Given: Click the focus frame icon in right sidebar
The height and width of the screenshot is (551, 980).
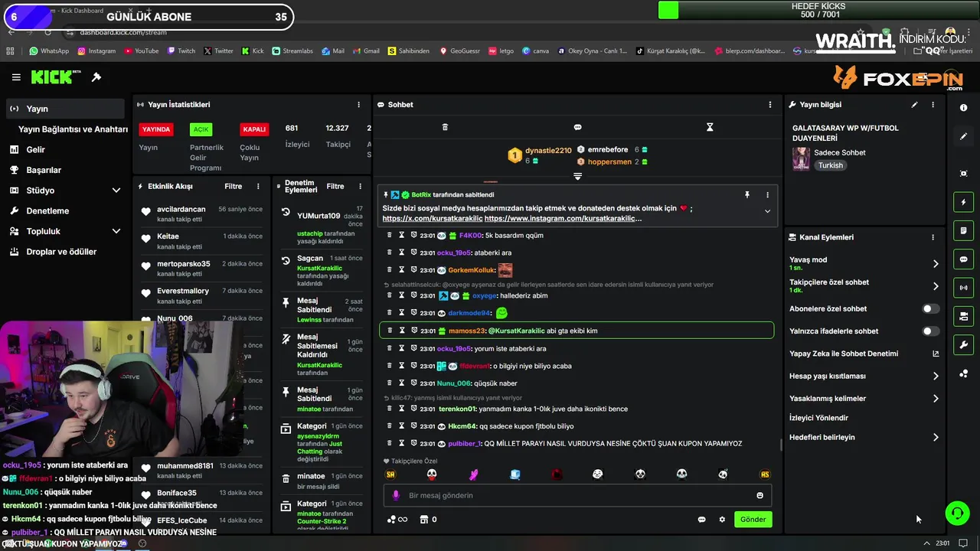Looking at the screenshot, I should (963, 174).
